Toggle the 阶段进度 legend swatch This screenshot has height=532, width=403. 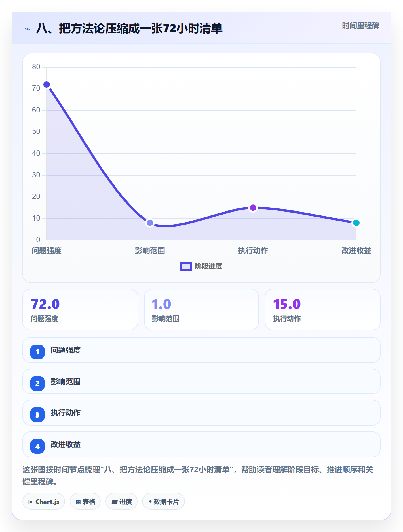click(186, 266)
